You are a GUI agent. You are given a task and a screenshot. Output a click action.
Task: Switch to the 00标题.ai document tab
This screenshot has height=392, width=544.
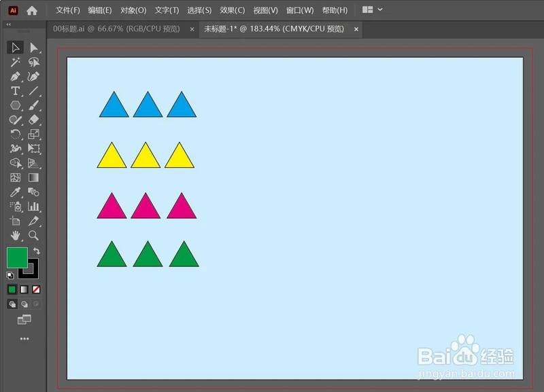[116, 29]
